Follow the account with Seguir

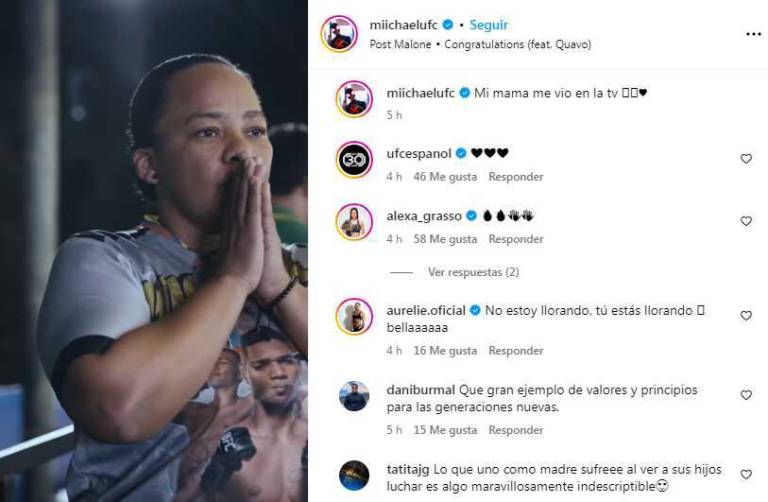(x=489, y=25)
